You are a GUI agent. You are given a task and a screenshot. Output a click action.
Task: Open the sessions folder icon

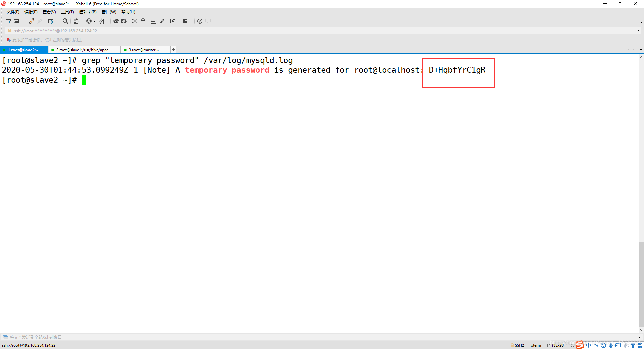16,21
